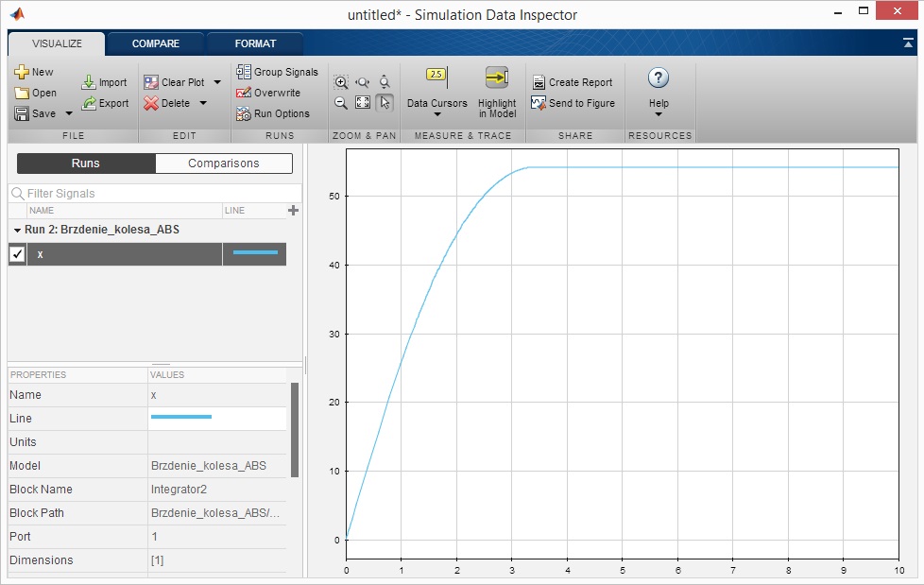Collapse the toolstrip ribbon
Viewport: 924px width, 585px height.
pos(908,43)
